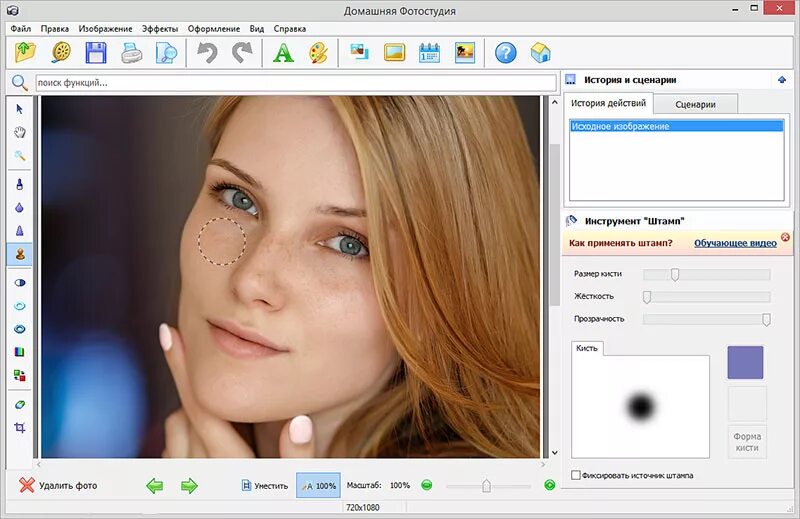800x519 pixels.
Task: Create a calendar using the calendar icon
Action: (429, 53)
